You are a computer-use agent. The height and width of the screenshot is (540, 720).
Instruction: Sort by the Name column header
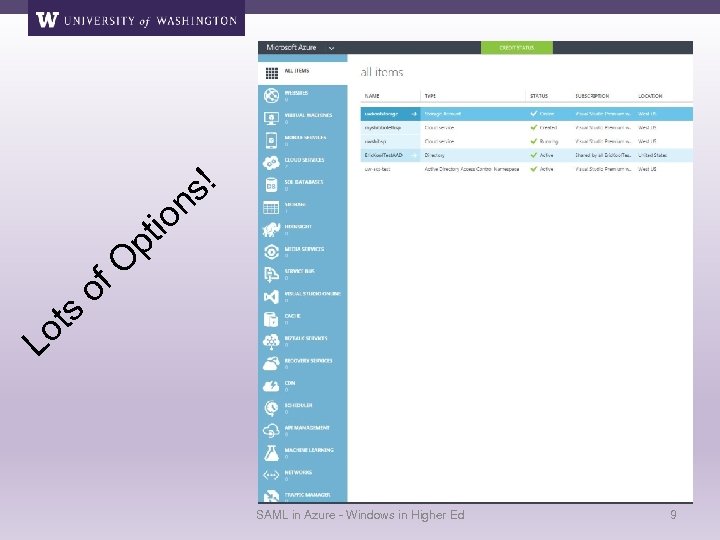[x=372, y=96]
